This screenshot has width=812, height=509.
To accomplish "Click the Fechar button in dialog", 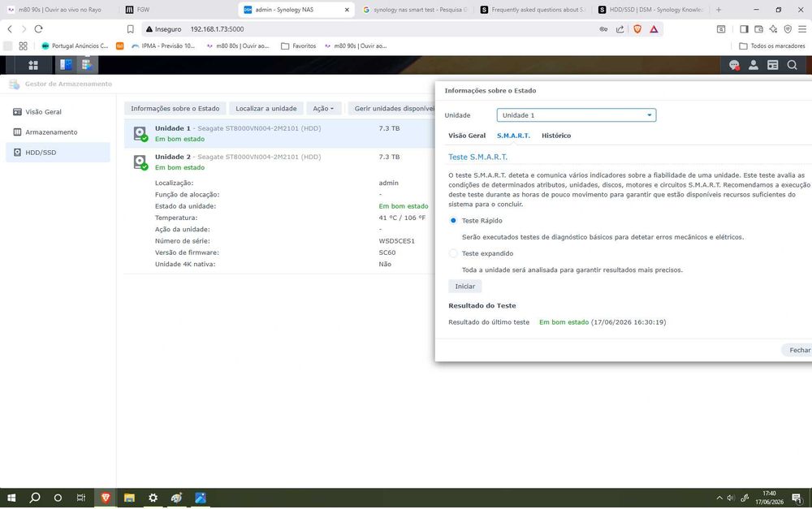I will [799, 350].
